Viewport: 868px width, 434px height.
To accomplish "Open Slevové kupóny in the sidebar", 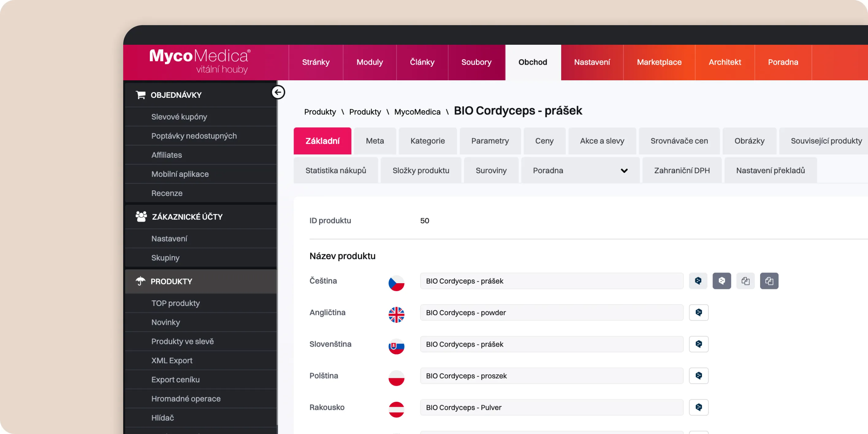I will 201,117.
